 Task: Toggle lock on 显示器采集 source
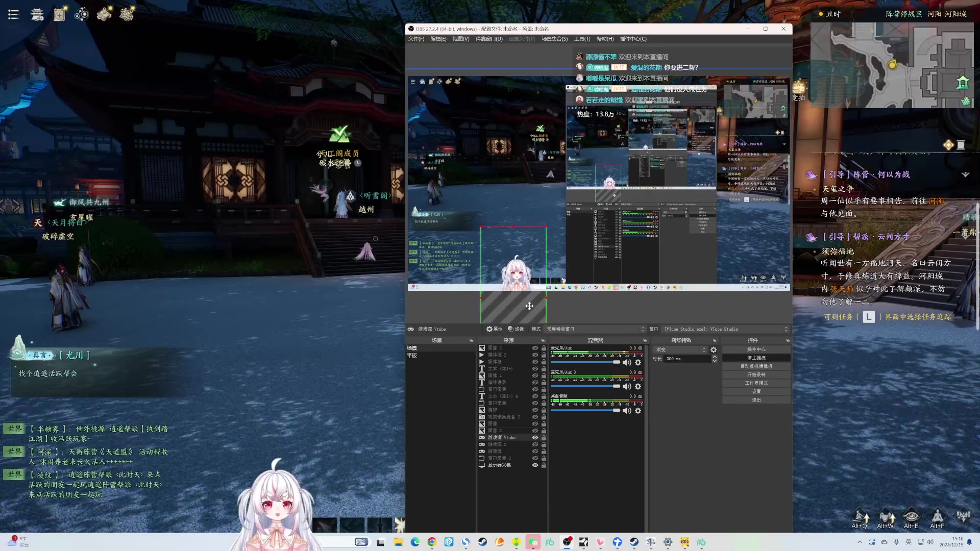click(x=544, y=465)
